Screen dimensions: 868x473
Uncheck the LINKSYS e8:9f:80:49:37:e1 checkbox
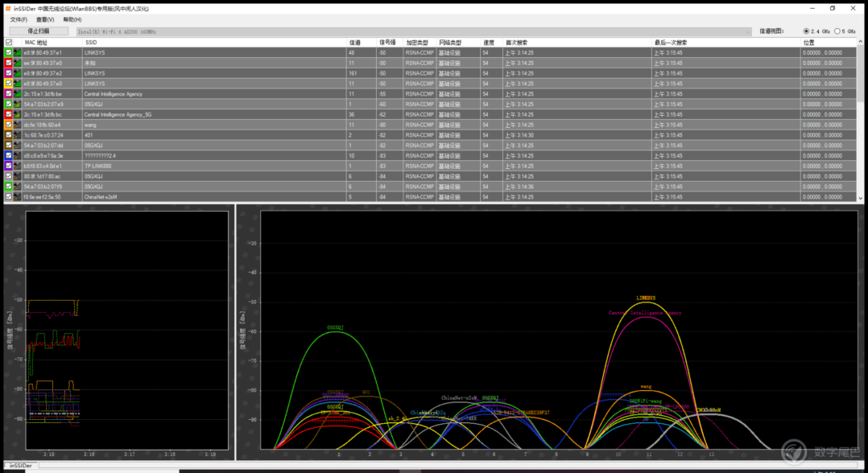pos(8,52)
